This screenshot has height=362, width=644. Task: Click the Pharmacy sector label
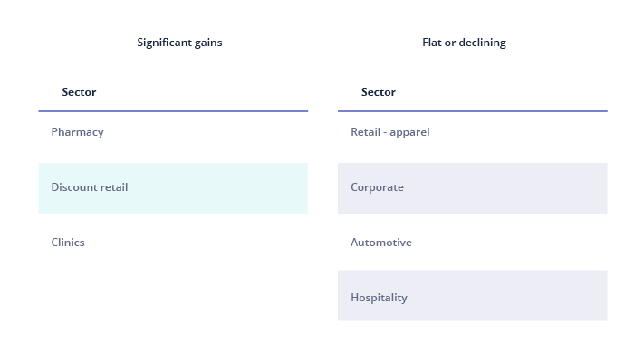pyautogui.click(x=77, y=132)
